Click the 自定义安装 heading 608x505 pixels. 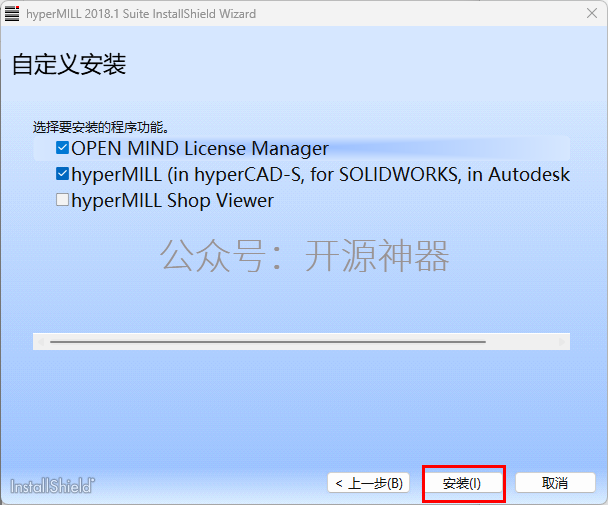tap(69, 64)
